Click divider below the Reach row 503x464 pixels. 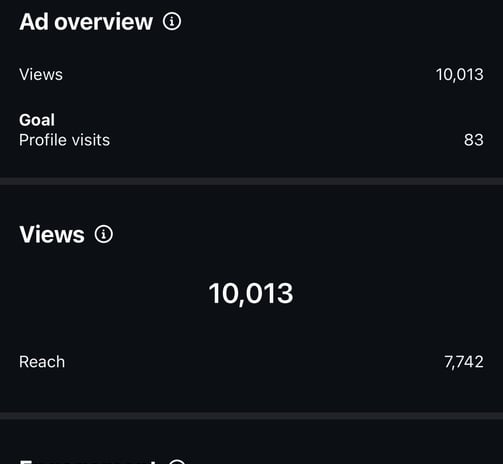pos(251,416)
